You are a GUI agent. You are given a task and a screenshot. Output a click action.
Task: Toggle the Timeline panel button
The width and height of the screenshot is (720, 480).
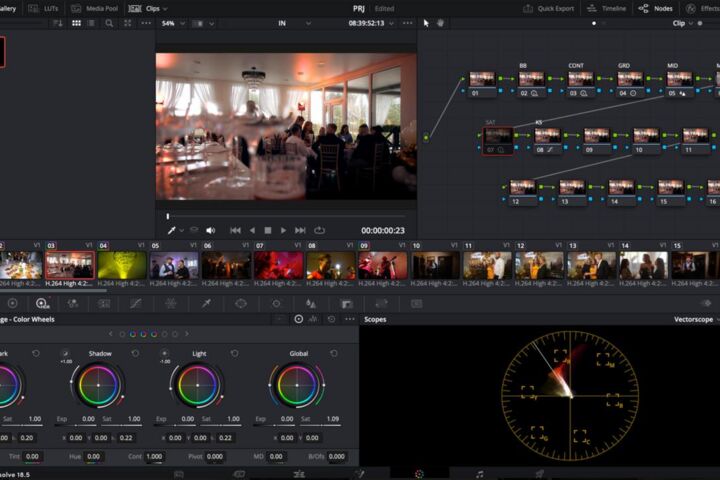click(607, 8)
